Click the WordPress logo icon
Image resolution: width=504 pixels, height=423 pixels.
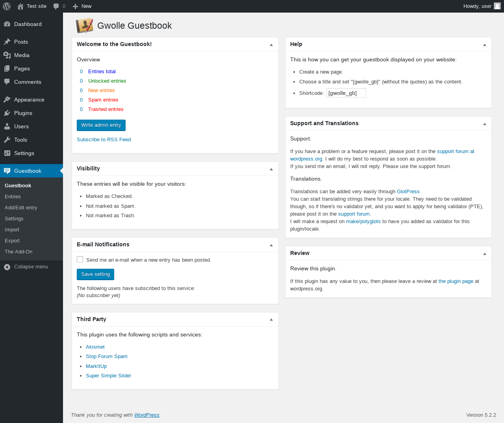[x=7, y=6]
